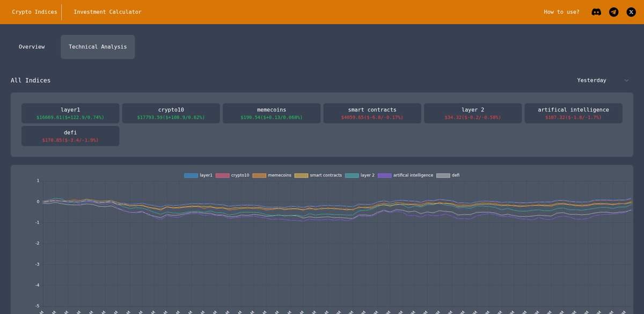Click the All Indices heading
This screenshot has width=644, height=314.
pyautogui.click(x=31, y=80)
